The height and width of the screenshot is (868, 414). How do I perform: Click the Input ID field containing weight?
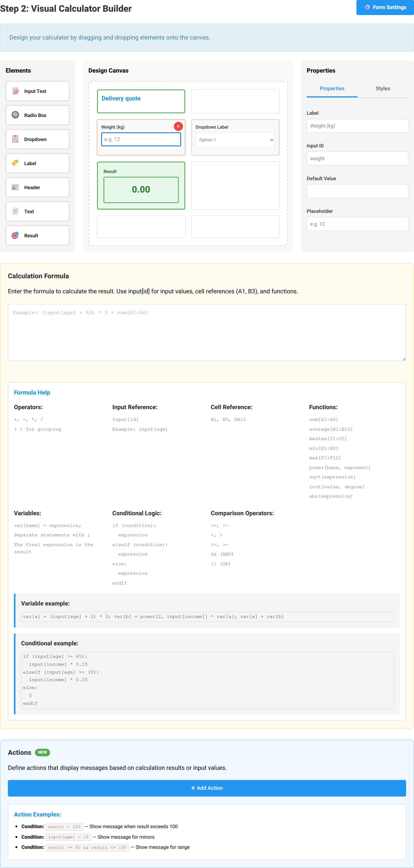pyautogui.click(x=357, y=158)
